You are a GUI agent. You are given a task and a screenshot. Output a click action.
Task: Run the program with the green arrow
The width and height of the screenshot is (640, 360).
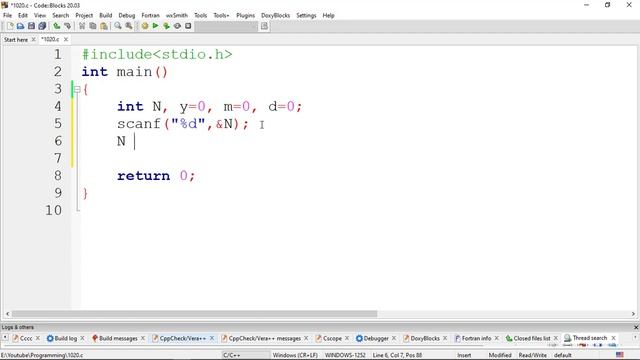click(156, 26)
